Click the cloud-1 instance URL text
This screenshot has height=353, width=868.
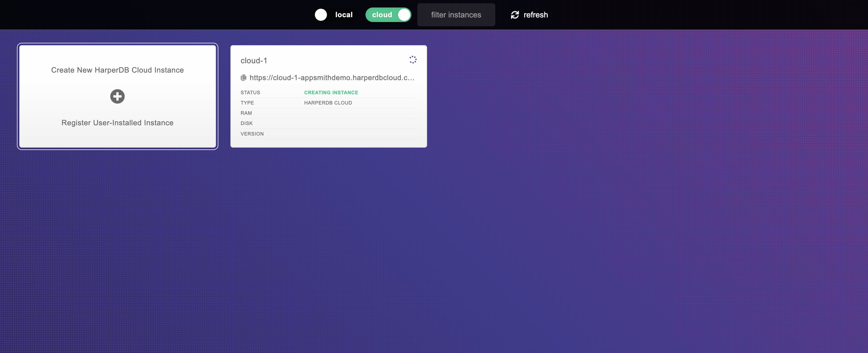point(332,78)
